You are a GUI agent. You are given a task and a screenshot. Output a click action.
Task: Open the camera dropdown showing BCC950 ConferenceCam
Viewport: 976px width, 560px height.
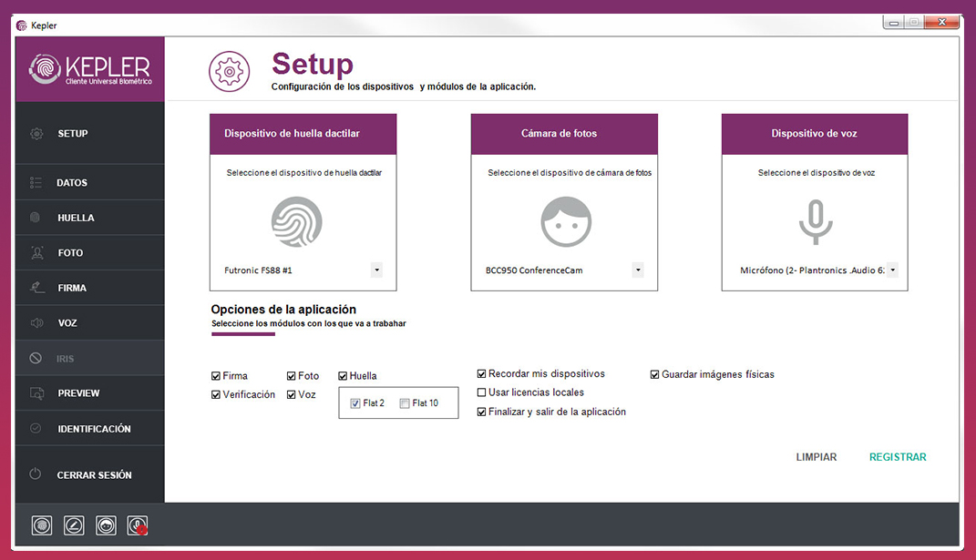(x=638, y=270)
